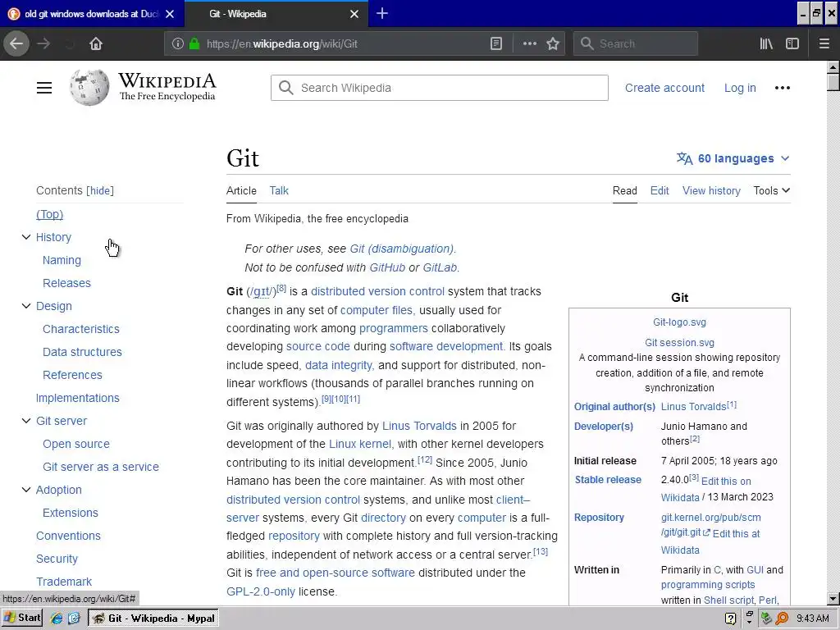Select the Read tab
This screenshot has height=630, width=840.
coord(624,190)
